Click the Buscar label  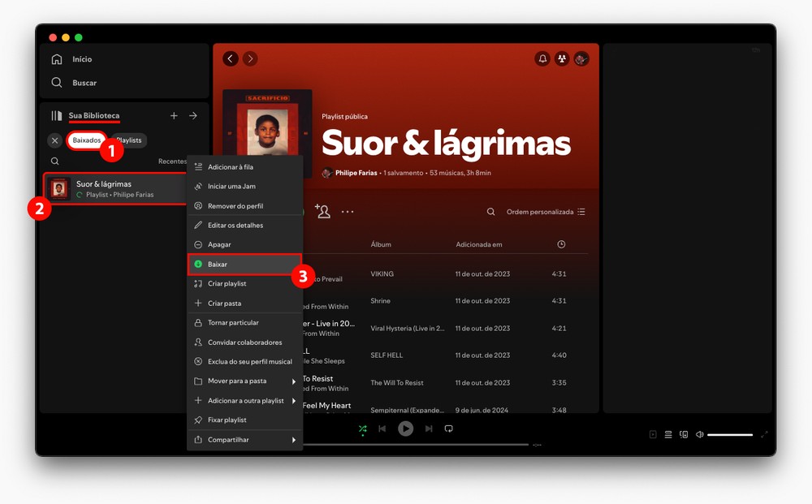[84, 83]
